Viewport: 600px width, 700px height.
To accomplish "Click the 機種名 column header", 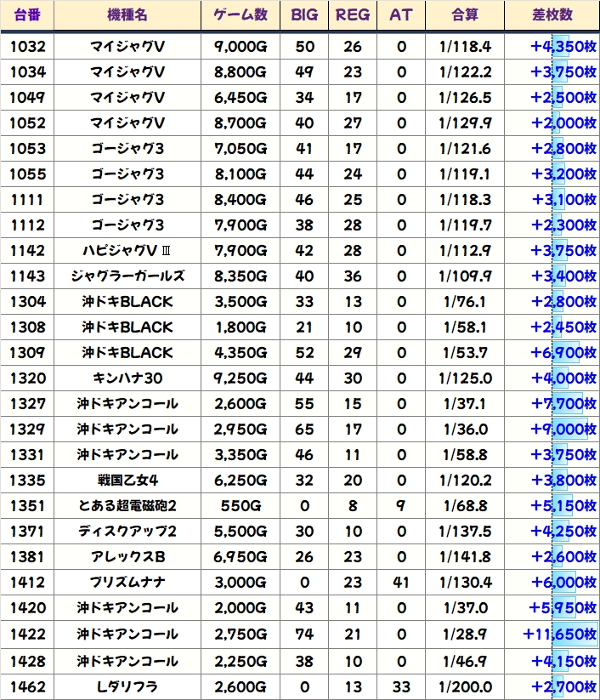I will point(127,16).
